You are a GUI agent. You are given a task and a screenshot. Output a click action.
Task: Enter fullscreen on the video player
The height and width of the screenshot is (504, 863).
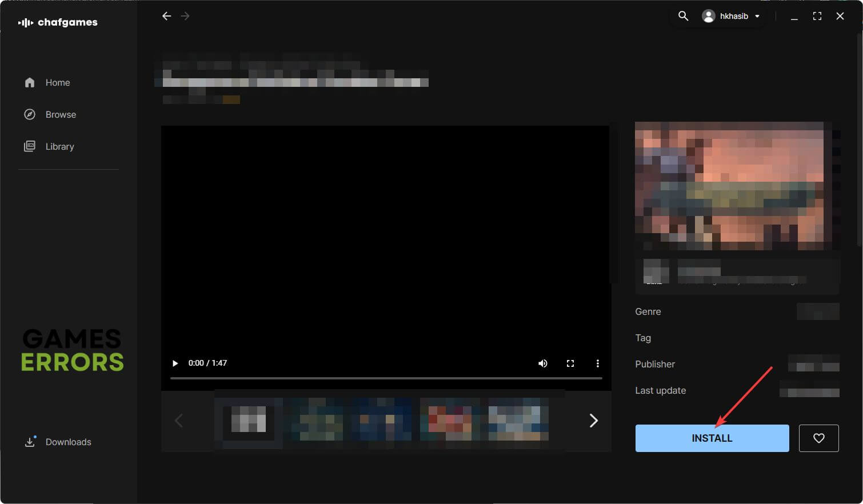[x=570, y=363]
